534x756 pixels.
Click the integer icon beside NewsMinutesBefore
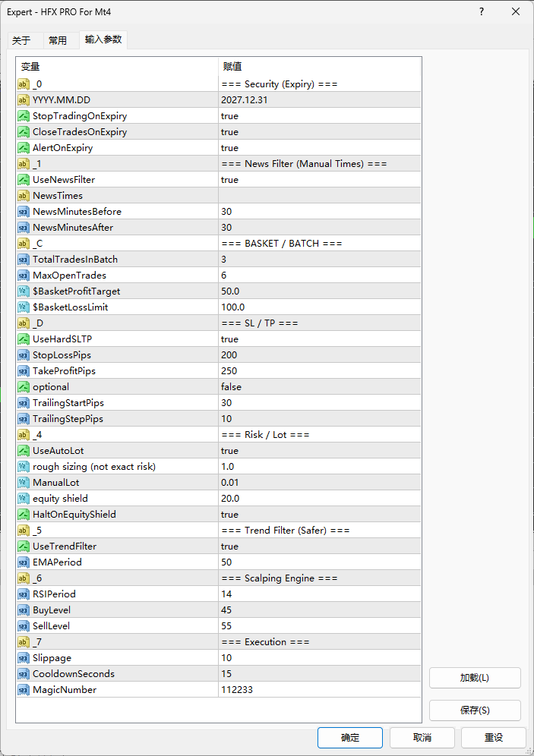24,212
